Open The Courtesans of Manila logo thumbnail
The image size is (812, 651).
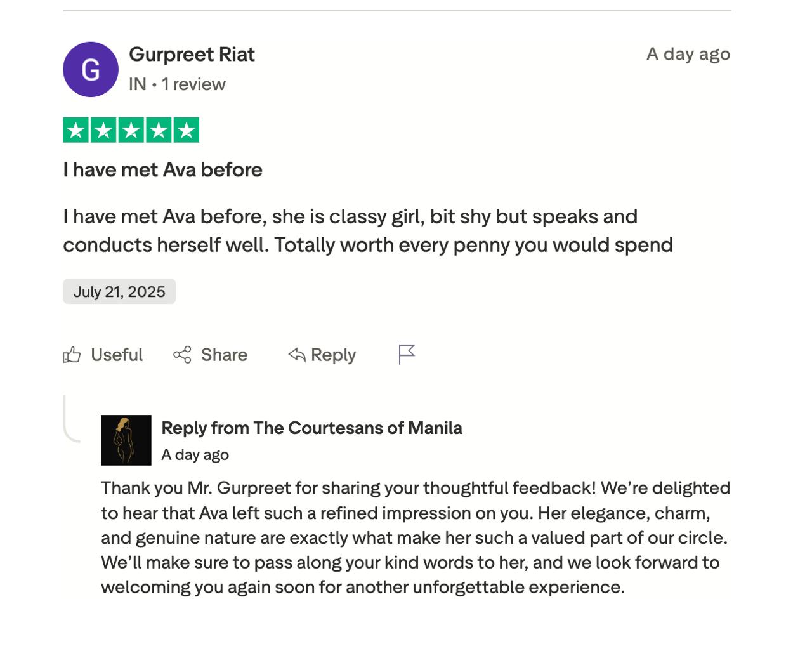tap(126, 440)
